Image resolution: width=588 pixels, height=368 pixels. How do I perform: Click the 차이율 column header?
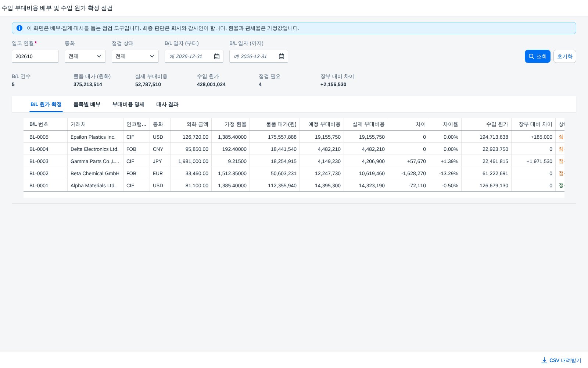[x=445, y=124]
